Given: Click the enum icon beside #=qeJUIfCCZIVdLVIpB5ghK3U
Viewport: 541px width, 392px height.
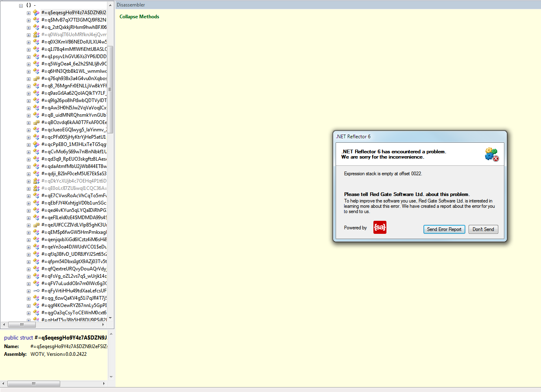Looking at the screenshot, I should (x=36, y=225).
